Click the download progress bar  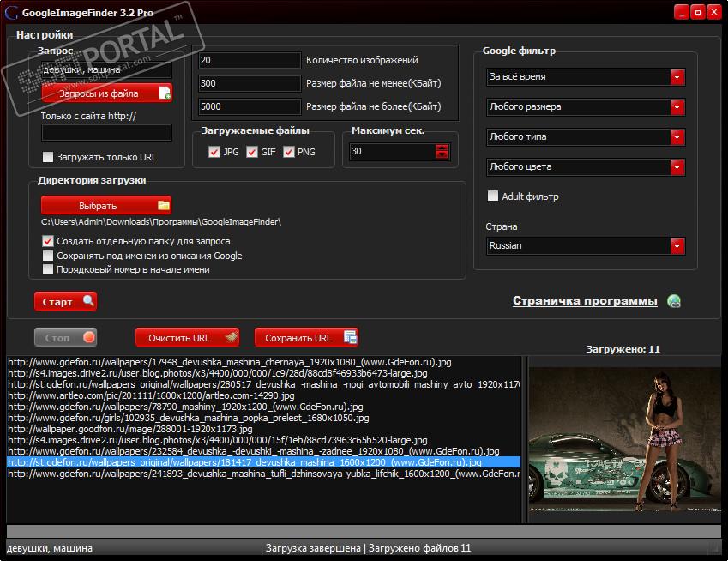pos(364,532)
